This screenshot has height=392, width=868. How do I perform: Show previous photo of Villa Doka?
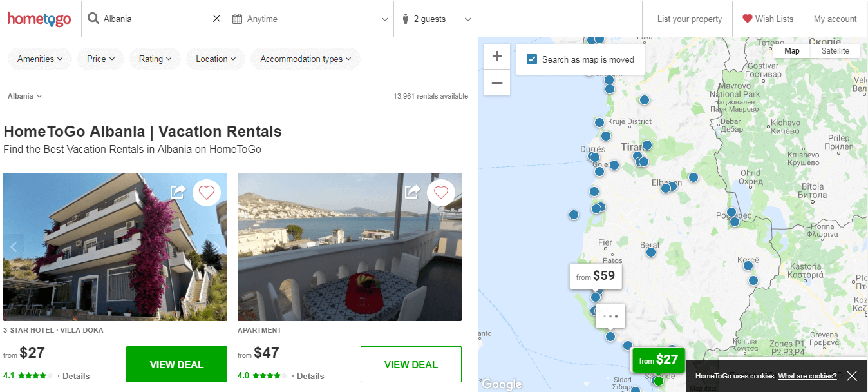(14, 246)
